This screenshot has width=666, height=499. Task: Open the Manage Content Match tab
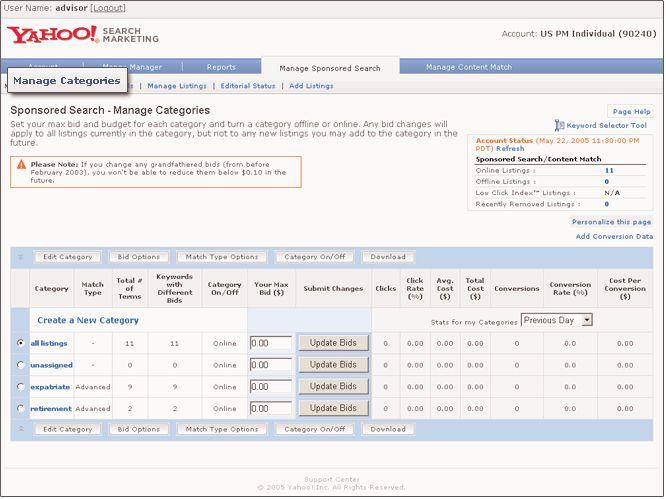tap(467, 68)
